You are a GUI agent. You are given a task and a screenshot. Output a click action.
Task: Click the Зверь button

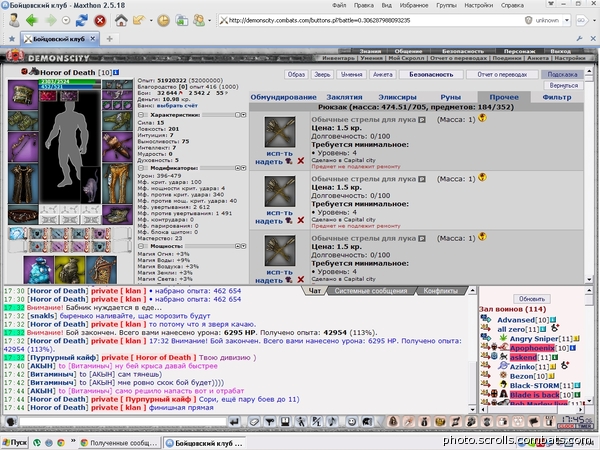coord(322,75)
